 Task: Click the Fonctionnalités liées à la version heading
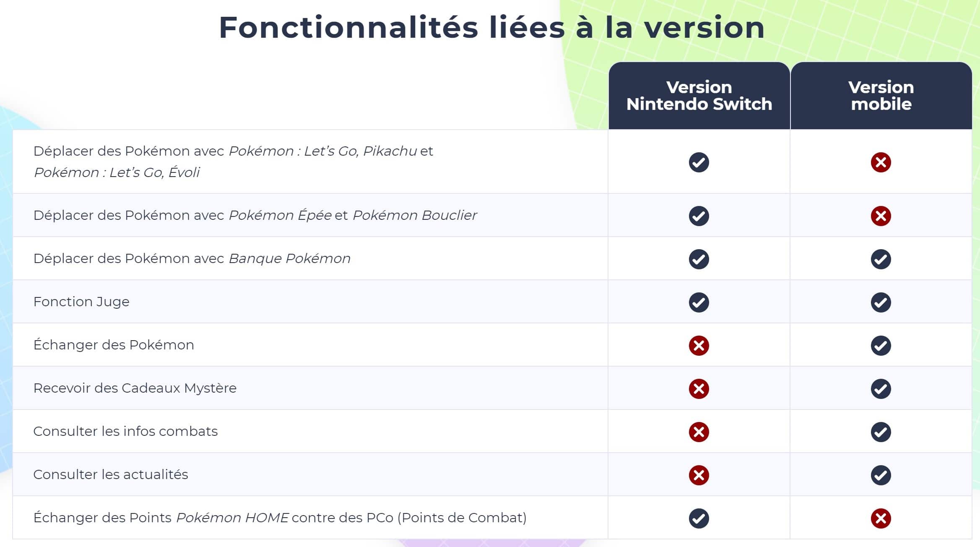pos(491,28)
